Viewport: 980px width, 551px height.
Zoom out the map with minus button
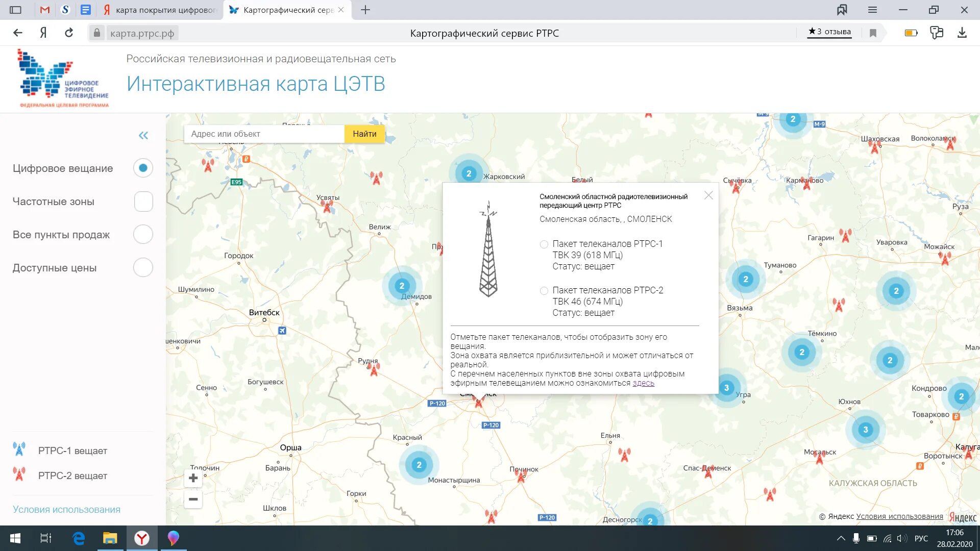(193, 499)
